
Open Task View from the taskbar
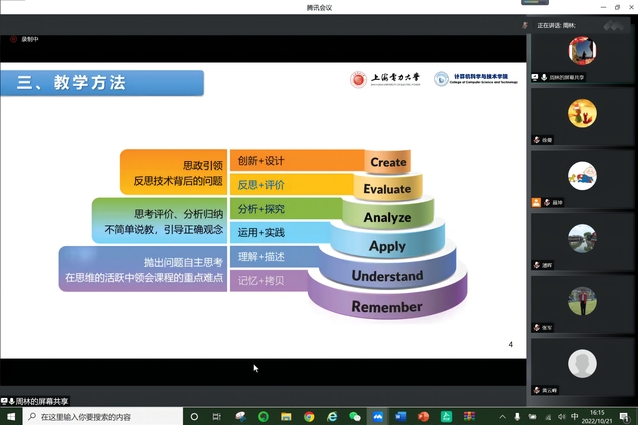pyautogui.click(x=217, y=416)
